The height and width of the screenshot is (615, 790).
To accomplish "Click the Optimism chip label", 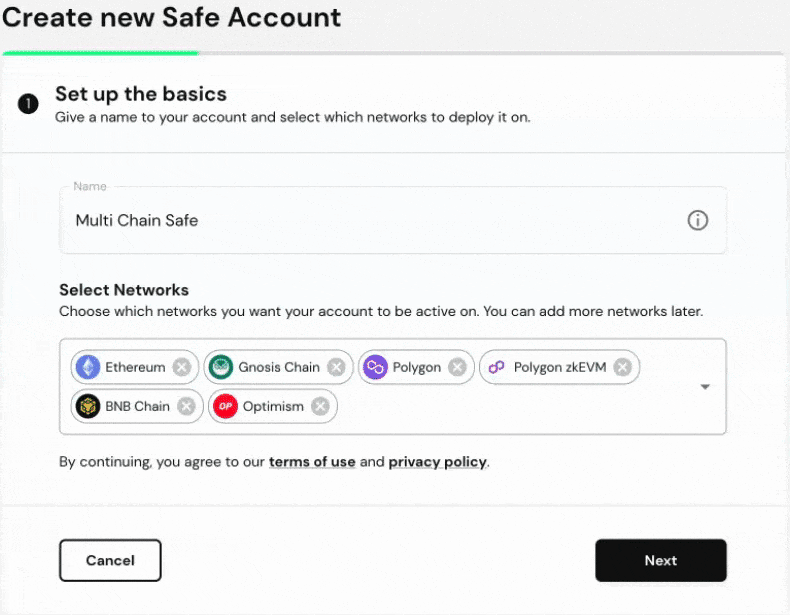I will 273,406.
